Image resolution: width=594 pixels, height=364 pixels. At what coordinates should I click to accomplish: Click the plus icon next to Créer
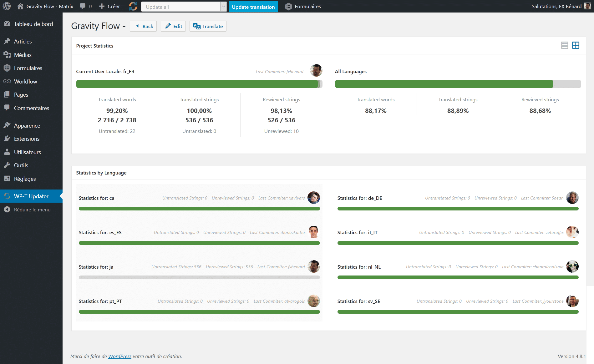(x=102, y=6)
